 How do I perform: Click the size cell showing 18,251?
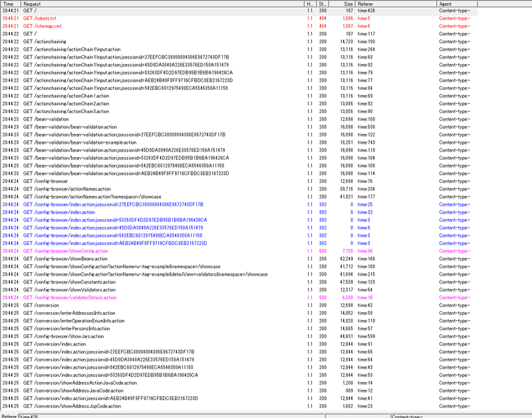346,142
